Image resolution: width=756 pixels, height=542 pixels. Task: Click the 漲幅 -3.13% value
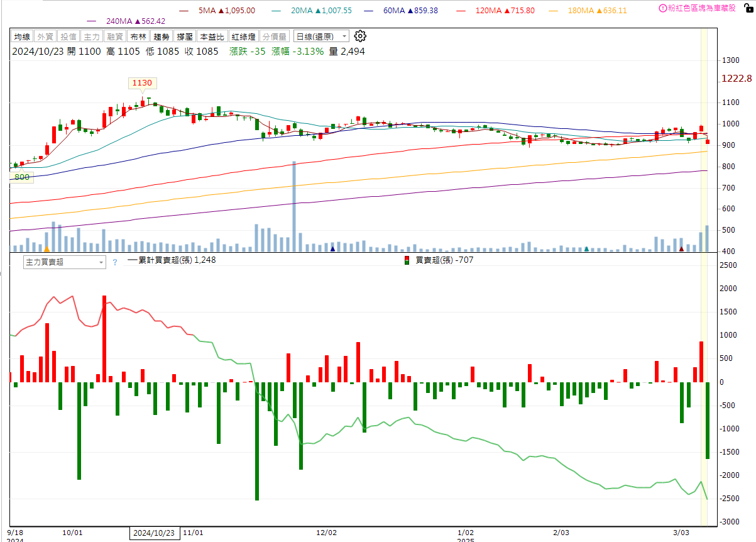point(298,52)
